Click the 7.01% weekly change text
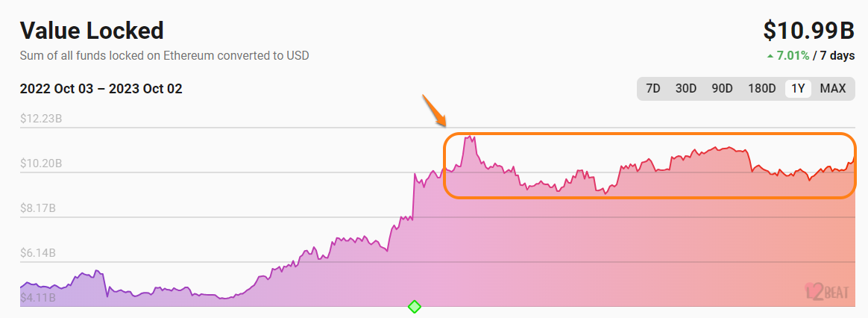Viewport: 868px width, 318px height. (x=792, y=55)
